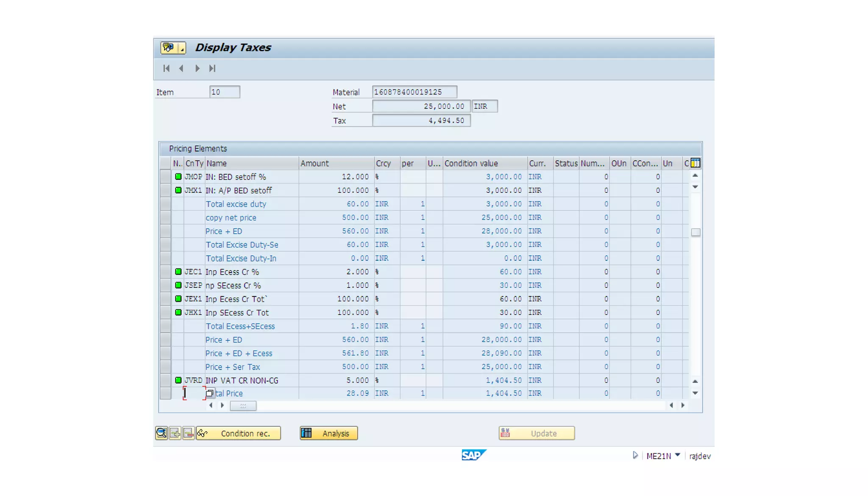This screenshot has height=496, width=868.
Task: Go to previous item arrow
Action: click(181, 68)
